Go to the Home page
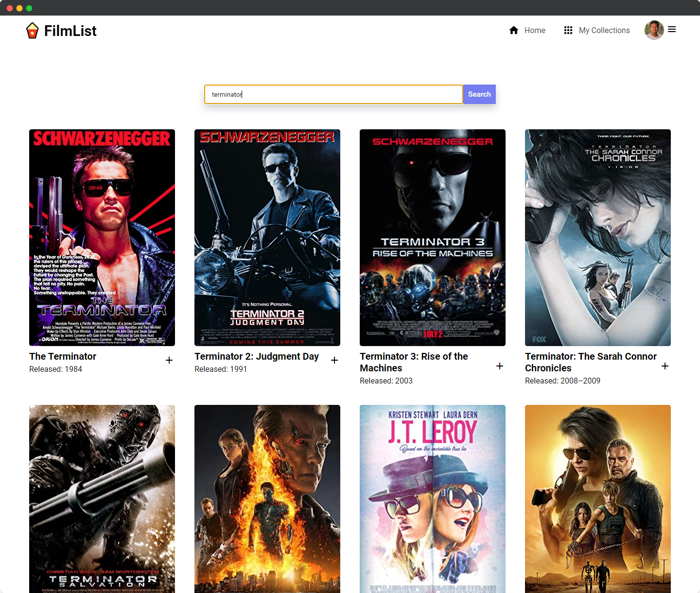 [x=535, y=30]
